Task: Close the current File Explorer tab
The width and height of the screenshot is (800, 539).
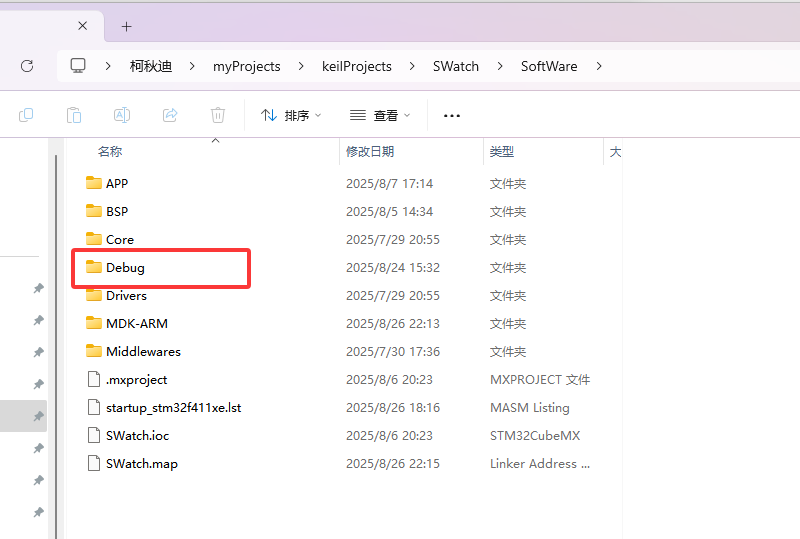Action: [x=83, y=26]
